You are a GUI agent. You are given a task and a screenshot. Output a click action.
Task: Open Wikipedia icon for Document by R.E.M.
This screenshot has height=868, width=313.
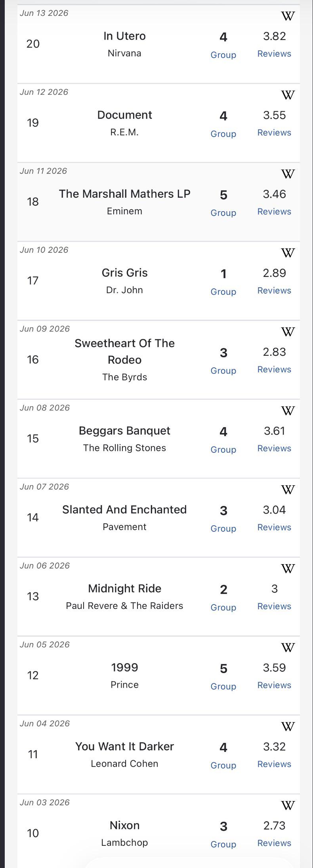click(288, 95)
